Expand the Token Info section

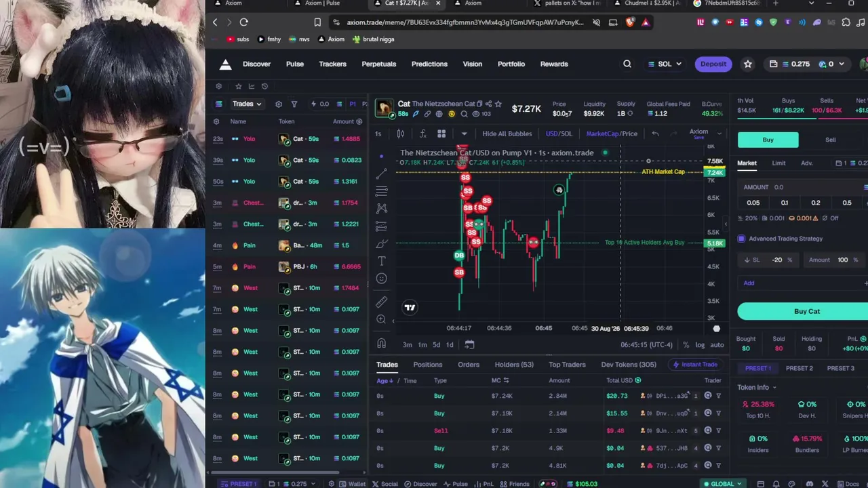(x=757, y=387)
